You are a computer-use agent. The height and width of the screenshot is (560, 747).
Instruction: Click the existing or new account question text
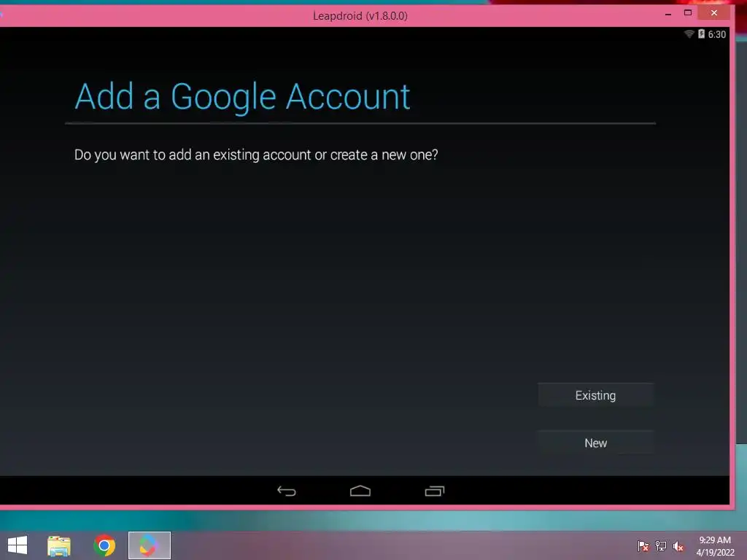click(256, 155)
